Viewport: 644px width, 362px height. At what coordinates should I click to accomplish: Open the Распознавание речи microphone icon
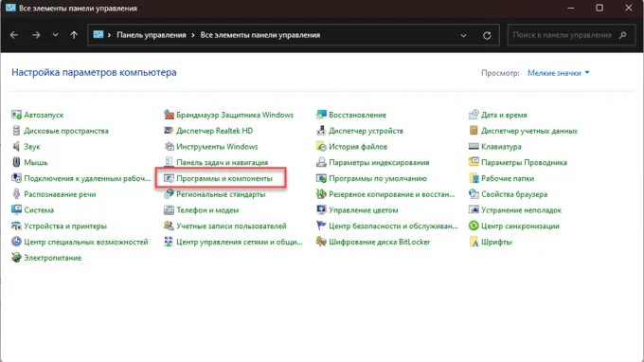(16, 194)
